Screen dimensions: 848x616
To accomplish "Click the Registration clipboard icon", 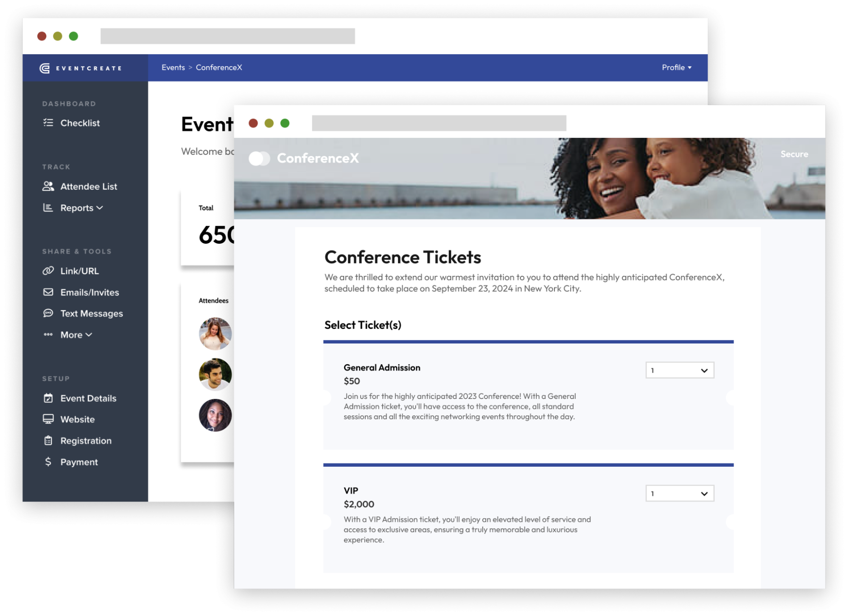I will coord(48,440).
